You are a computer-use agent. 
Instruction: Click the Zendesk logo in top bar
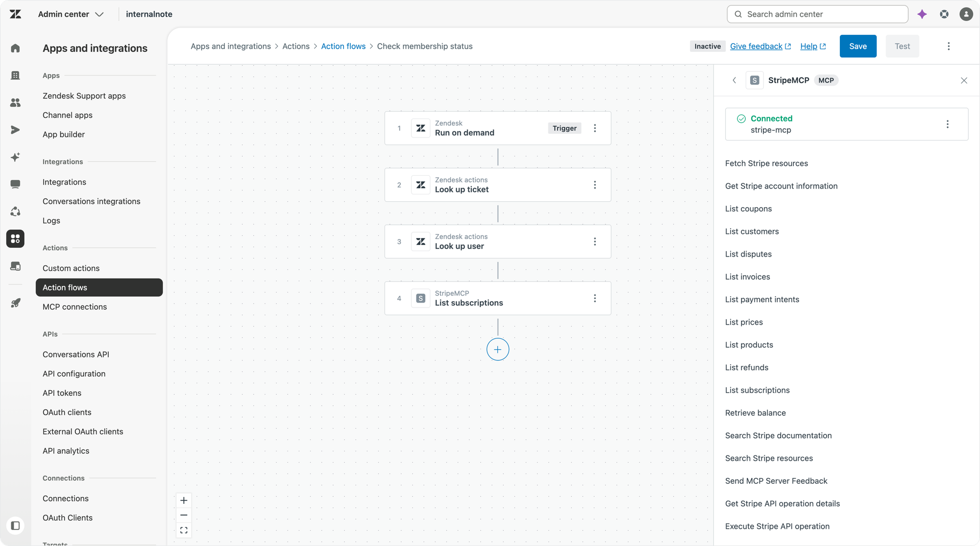[x=16, y=14]
